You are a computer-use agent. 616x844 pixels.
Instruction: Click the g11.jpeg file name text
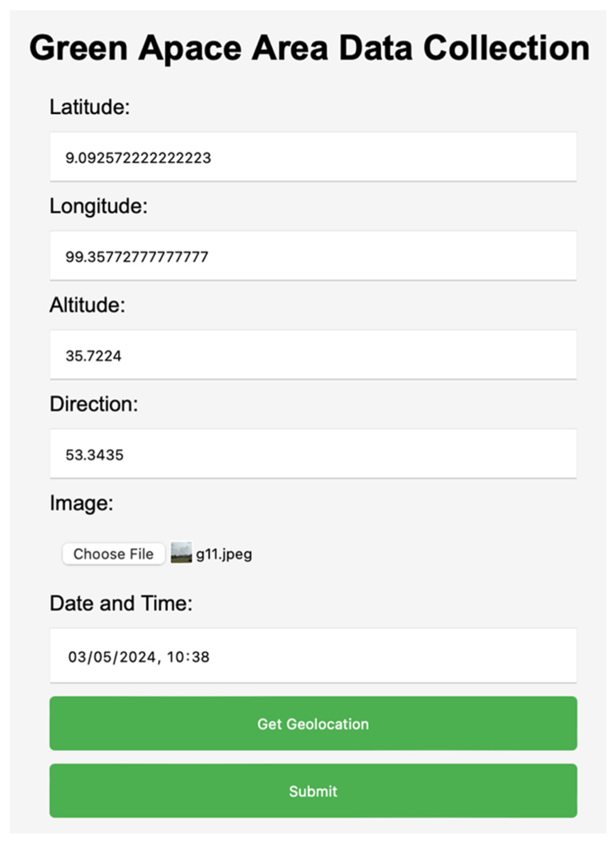(224, 554)
